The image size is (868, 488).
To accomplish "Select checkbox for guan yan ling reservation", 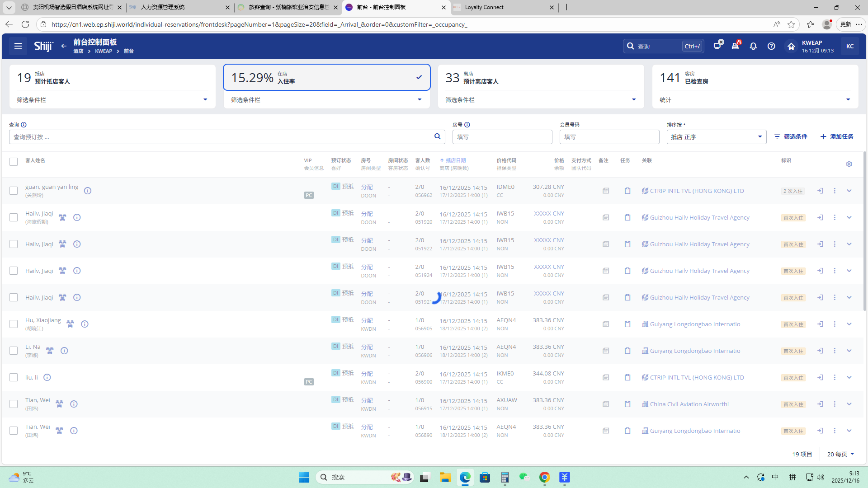I will coord(14,191).
